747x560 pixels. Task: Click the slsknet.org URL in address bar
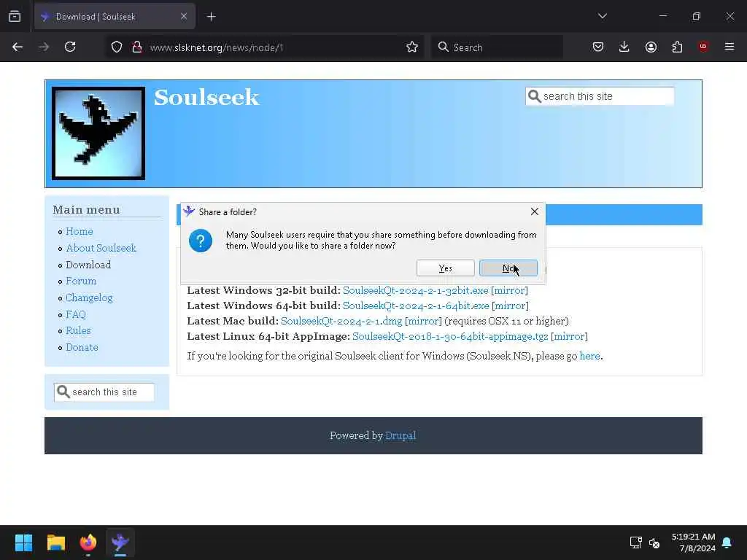(x=217, y=47)
